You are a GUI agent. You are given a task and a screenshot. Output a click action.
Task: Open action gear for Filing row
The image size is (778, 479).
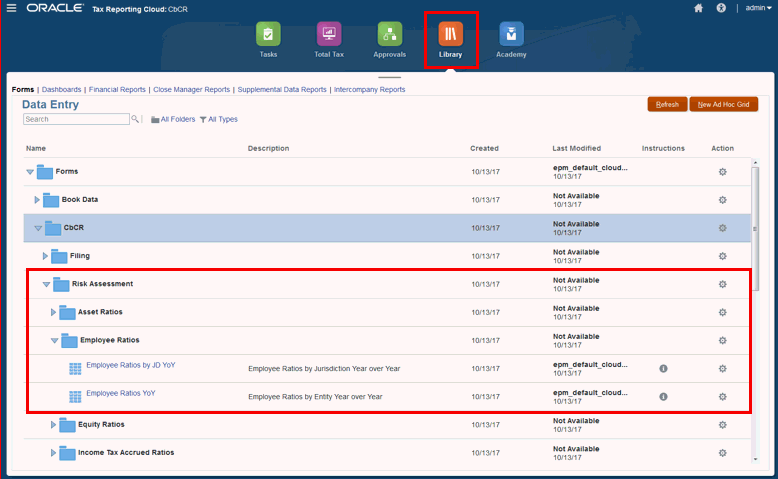point(722,256)
